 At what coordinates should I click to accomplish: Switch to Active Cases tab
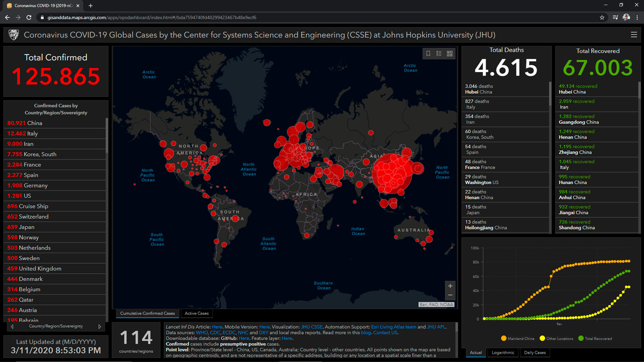tap(196, 313)
